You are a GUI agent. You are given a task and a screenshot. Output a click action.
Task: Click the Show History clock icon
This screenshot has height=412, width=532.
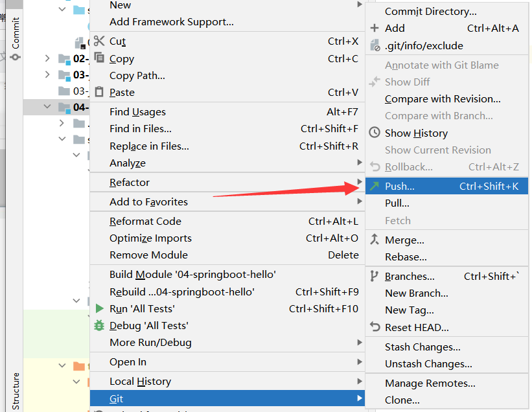click(x=375, y=132)
